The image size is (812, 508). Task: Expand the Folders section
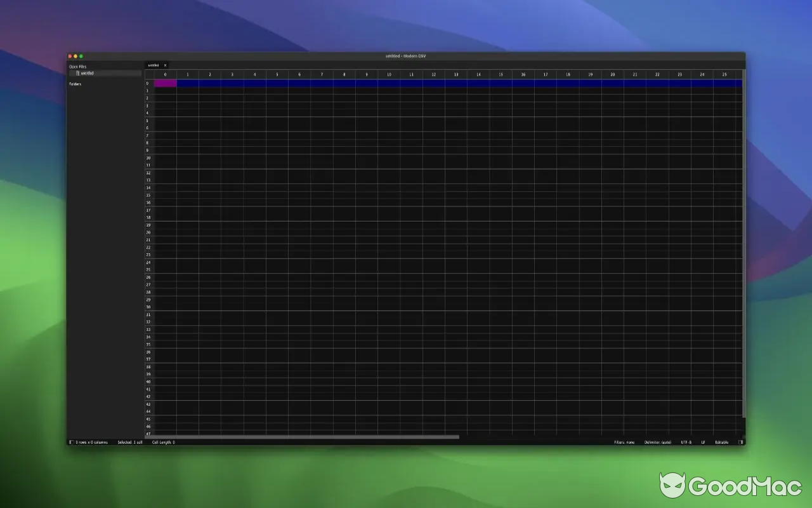coord(75,84)
